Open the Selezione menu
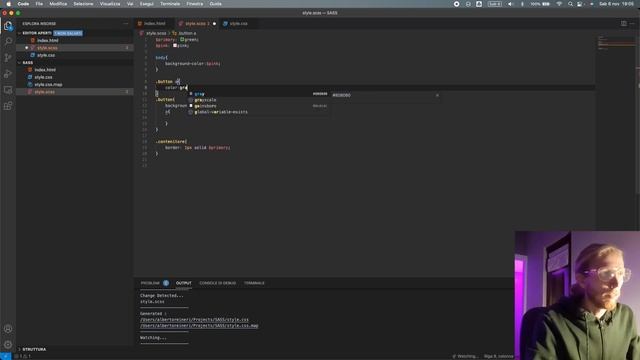This screenshot has height=360, width=640. point(83,4)
